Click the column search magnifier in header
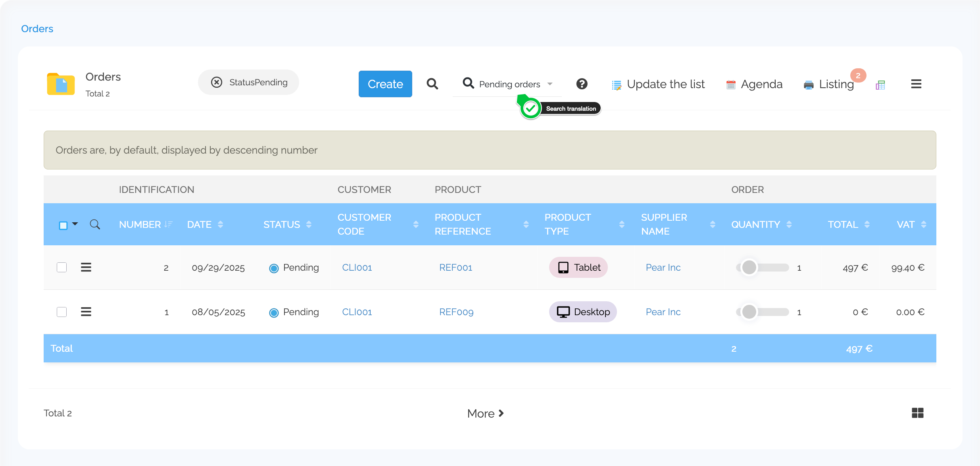 click(95, 224)
